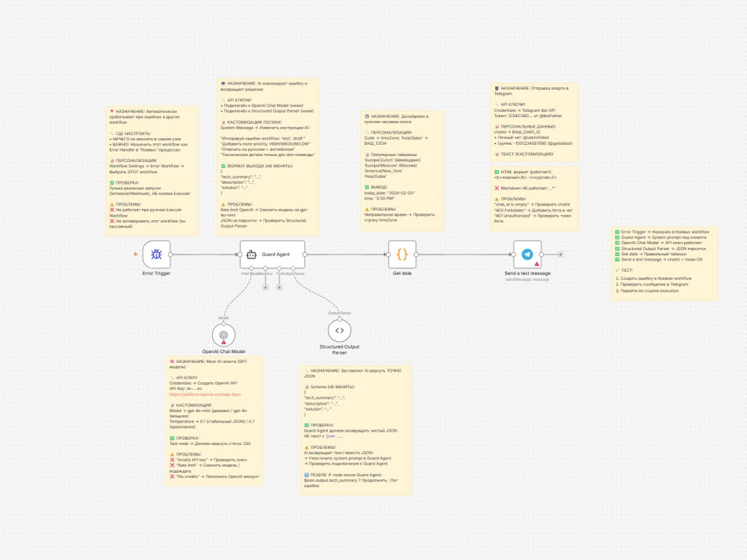The width and height of the screenshot is (747, 560).
Task: Click the 'Structured Output Parser' node label
Action: 339,349
